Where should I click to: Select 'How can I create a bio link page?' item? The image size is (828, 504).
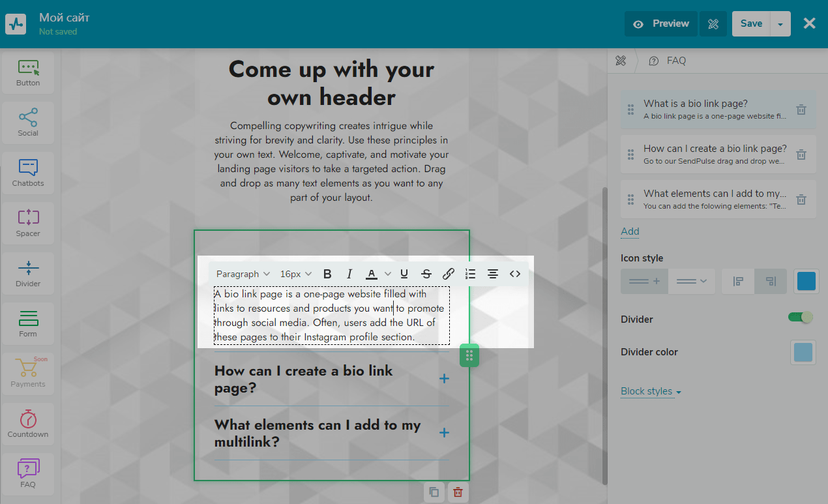click(x=715, y=155)
